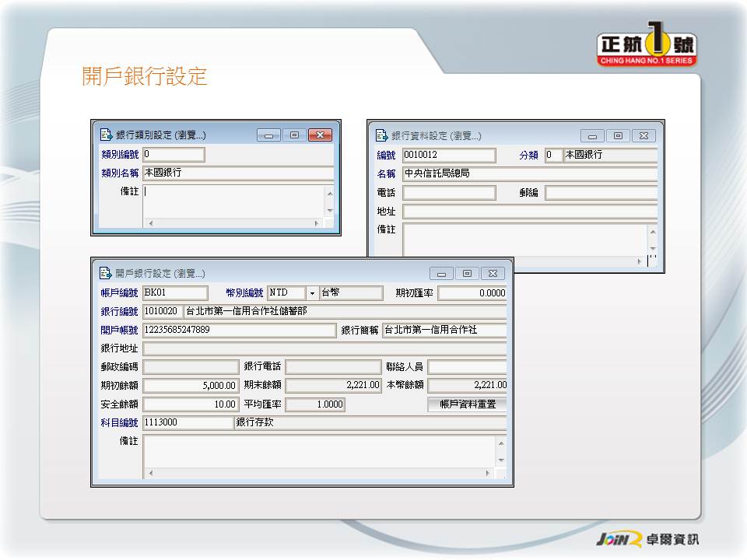Click right arrow of 銀行類別設定 備註 horizontal scrollbar

(317, 223)
